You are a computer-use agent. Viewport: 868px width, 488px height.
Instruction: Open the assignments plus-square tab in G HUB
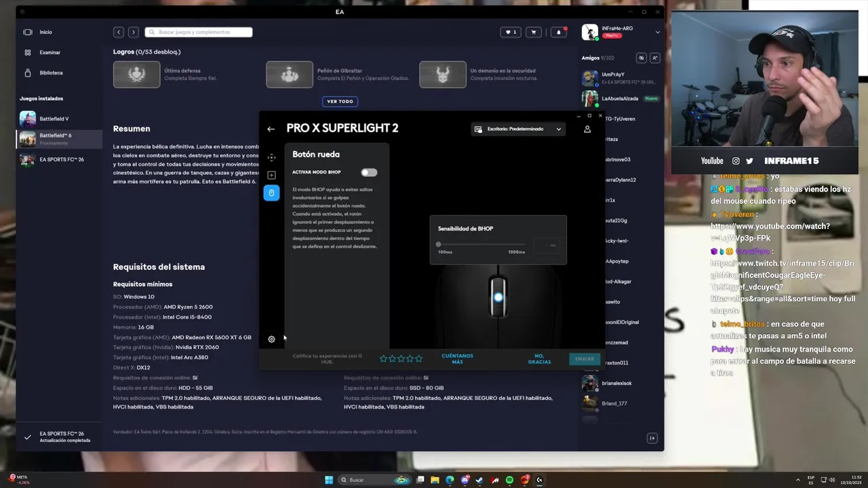[271, 175]
